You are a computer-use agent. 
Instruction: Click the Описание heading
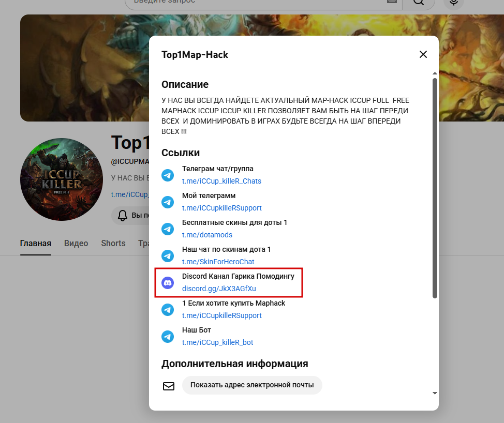coord(185,84)
